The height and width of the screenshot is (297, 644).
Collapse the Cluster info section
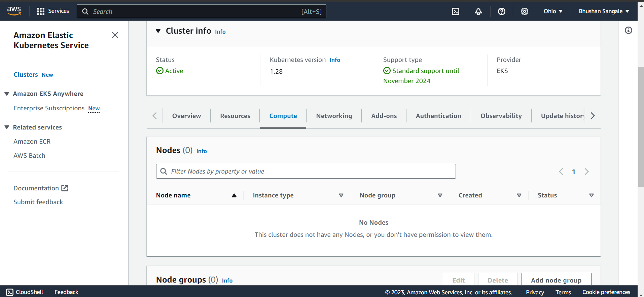tap(158, 31)
